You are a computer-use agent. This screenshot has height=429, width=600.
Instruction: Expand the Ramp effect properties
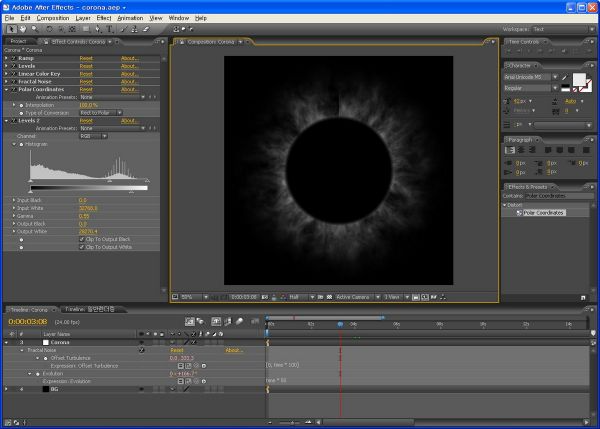point(6,58)
